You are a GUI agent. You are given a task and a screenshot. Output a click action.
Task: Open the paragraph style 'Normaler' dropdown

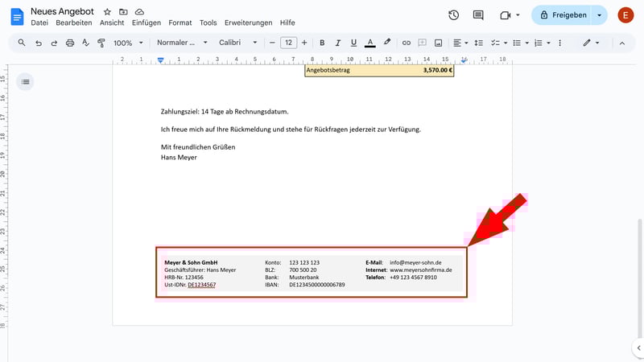[x=182, y=43]
